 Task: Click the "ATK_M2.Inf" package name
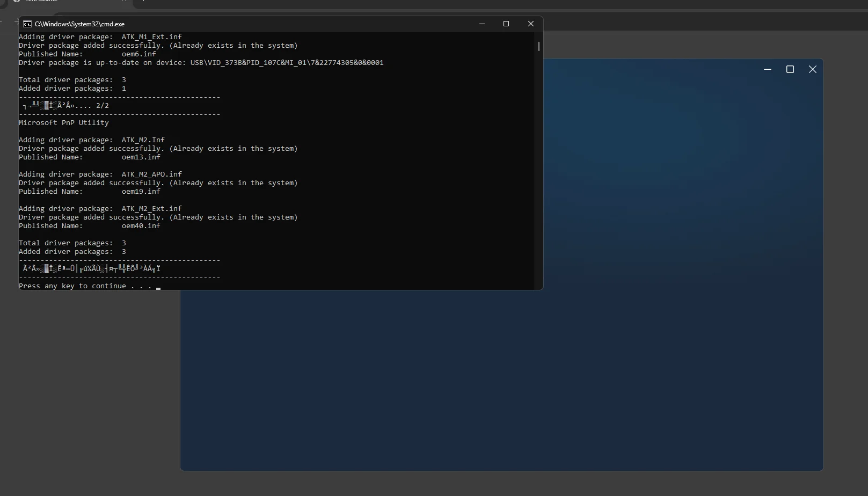[143, 140]
